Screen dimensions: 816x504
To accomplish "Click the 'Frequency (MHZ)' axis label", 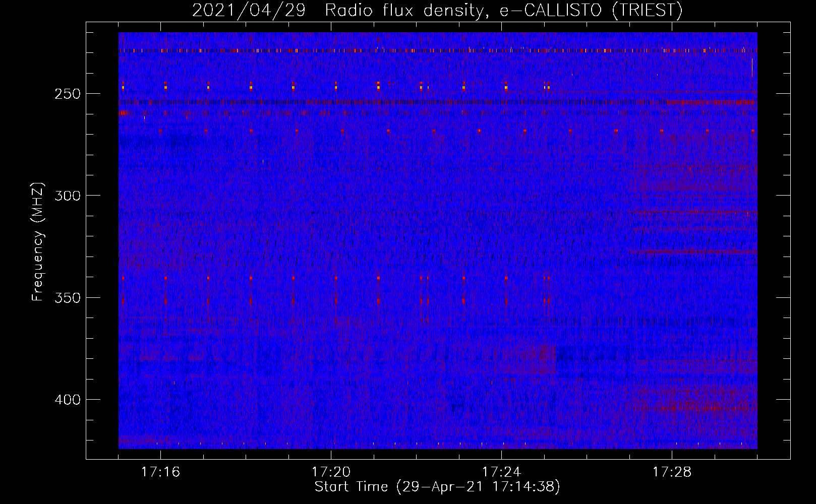I will coord(38,242).
